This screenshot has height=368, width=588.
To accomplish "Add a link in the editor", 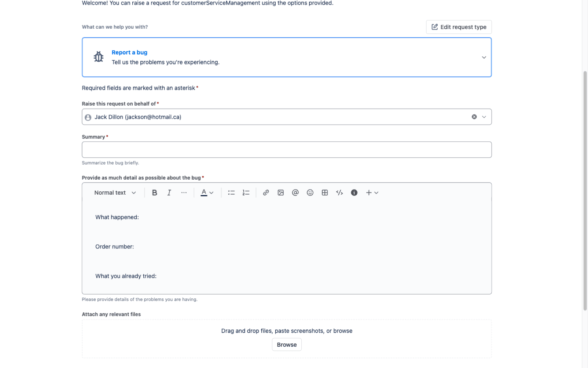I will [266, 192].
